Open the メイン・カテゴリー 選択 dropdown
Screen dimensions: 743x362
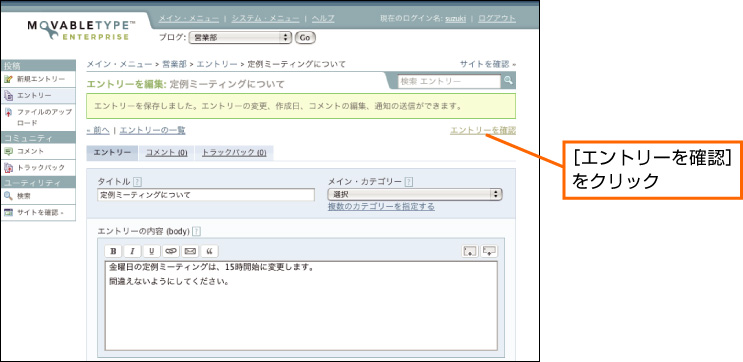(x=415, y=194)
